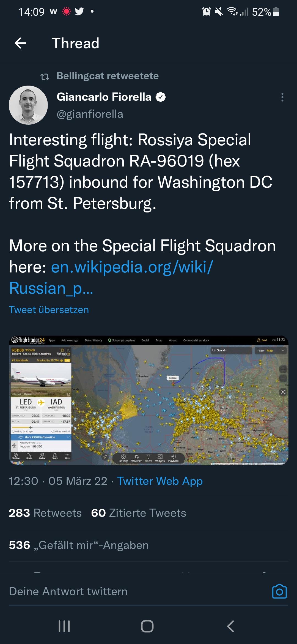297x644 pixels.
Task: Tap the verified badge next to Giancarlo Fiorella
Action: (161, 97)
